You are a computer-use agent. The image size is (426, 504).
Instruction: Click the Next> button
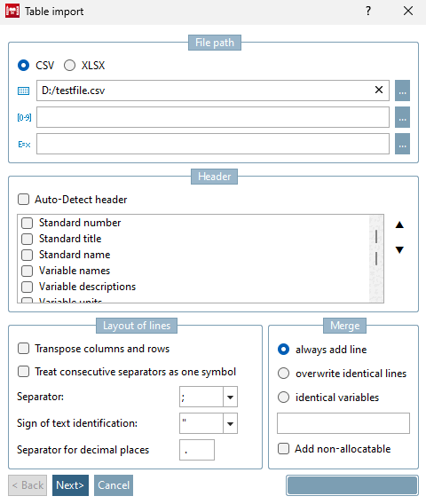(70, 485)
